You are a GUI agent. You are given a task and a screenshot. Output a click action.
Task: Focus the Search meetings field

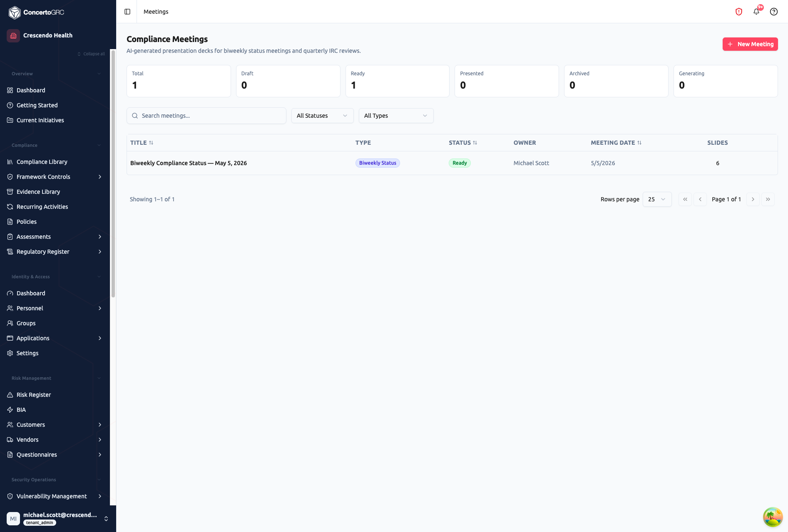[x=206, y=116]
